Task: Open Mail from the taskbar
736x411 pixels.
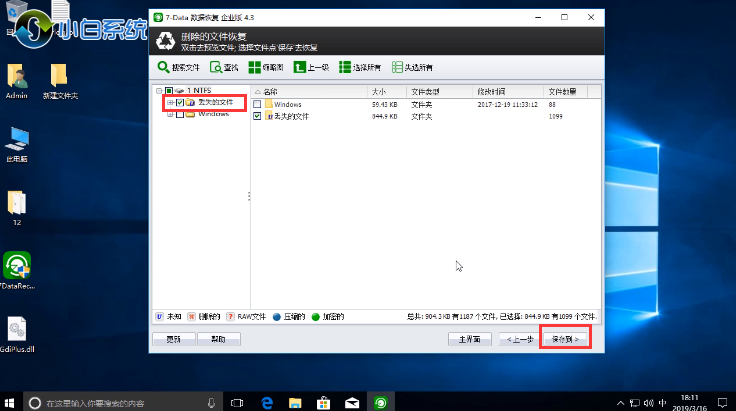Action: (x=352, y=403)
